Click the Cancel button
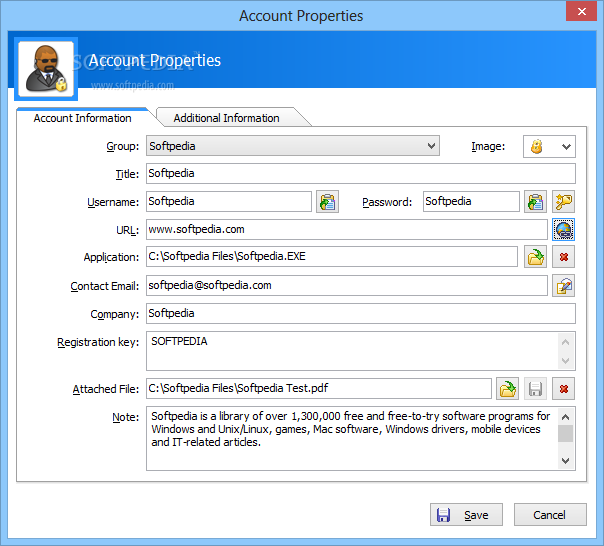The width and height of the screenshot is (604, 546). pyautogui.click(x=550, y=514)
